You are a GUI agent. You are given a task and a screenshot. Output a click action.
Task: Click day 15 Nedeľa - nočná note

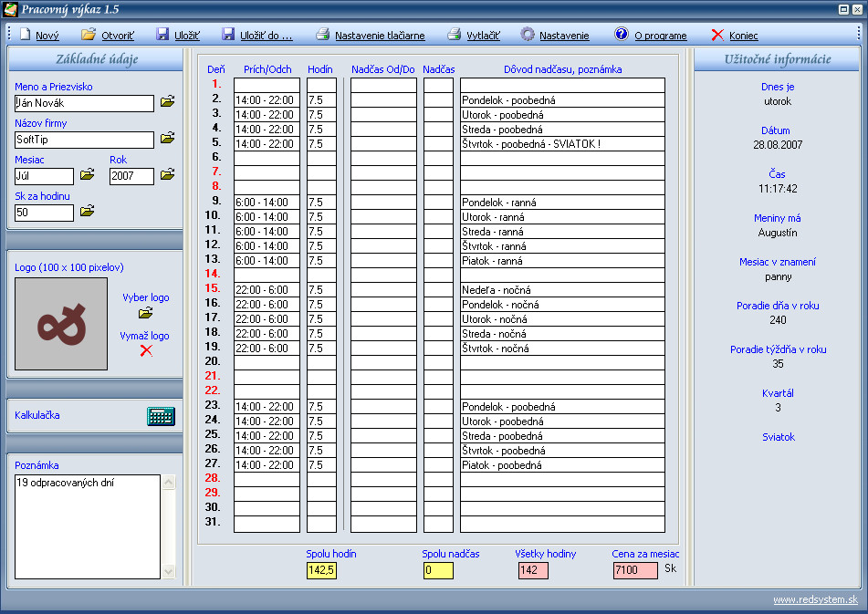pos(562,290)
